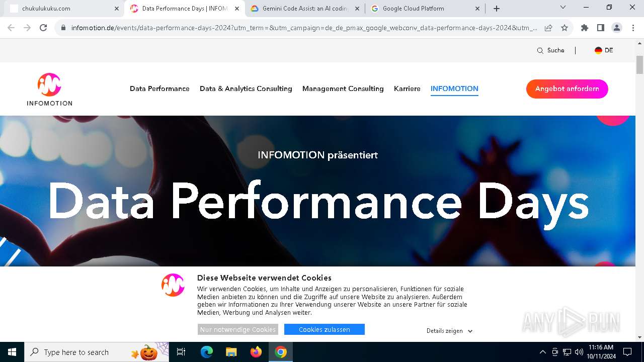Open the taskbar clock and date
This screenshot has height=362, width=644.
(x=601, y=352)
